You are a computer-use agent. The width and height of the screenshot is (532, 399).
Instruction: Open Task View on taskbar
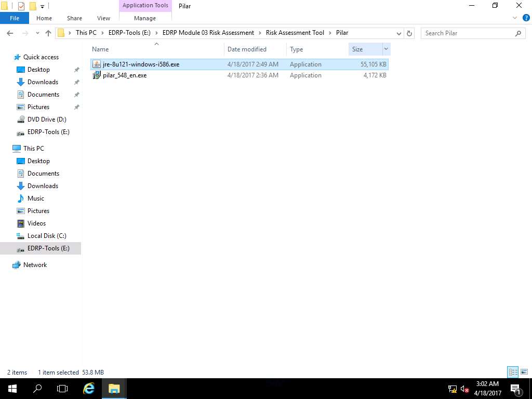[x=62, y=389]
